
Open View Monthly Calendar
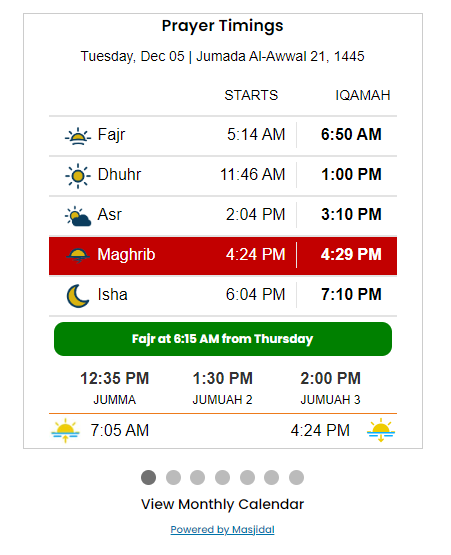point(222,504)
